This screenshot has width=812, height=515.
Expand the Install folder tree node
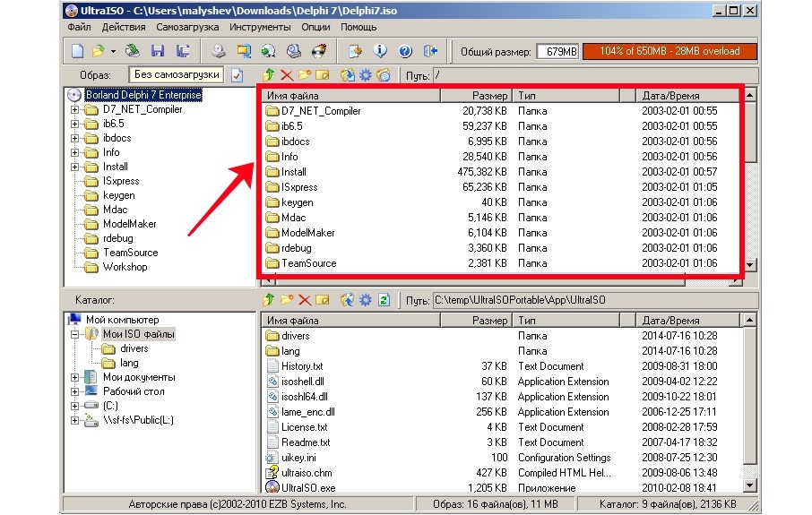pyautogui.click(x=74, y=167)
